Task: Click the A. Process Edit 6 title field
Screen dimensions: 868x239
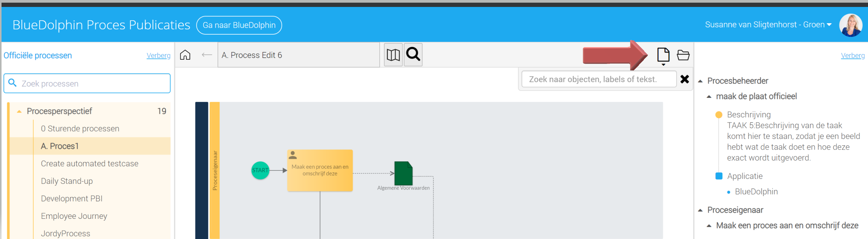Action: tap(298, 55)
